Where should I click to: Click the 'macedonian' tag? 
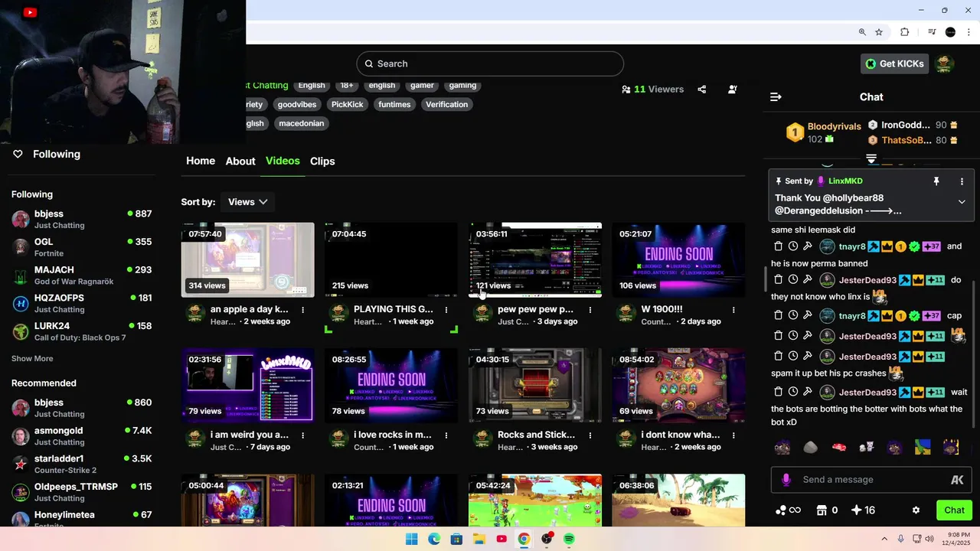point(302,123)
